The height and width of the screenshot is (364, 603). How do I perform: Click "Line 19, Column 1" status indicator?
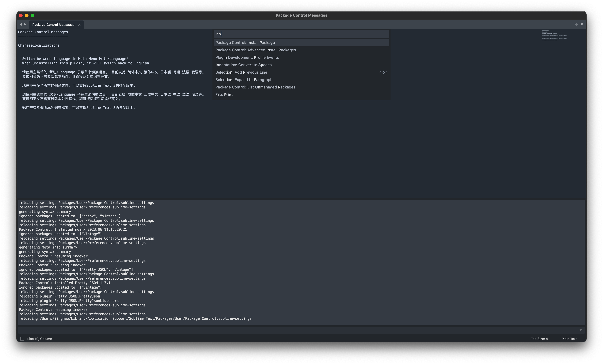coord(41,339)
